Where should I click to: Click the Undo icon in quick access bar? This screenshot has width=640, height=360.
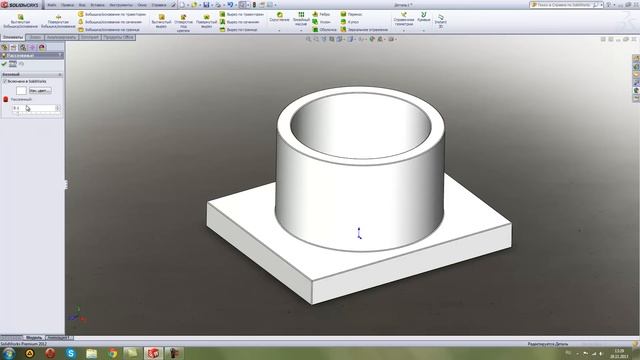pyautogui.click(x=230, y=5)
